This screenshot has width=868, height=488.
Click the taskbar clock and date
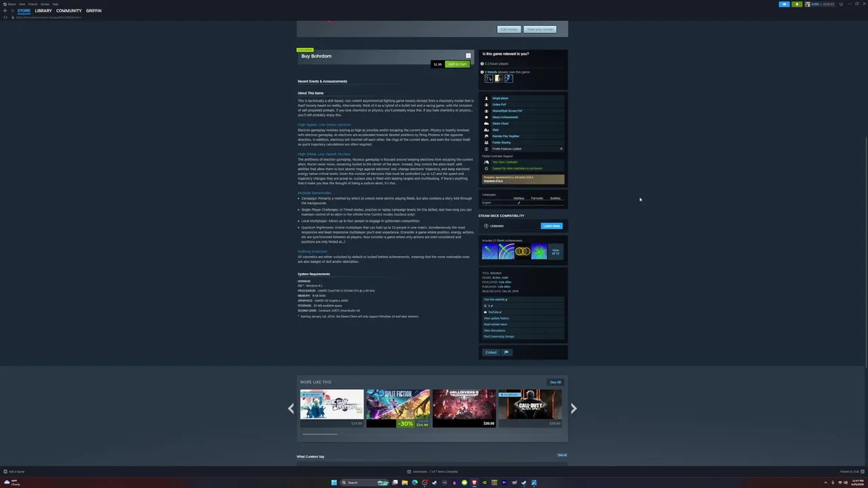point(857,483)
